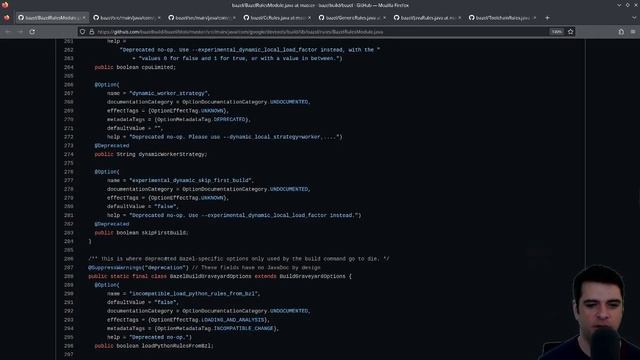Click the cpuLimited field name
This screenshot has height=360, width=640.
[158, 67]
